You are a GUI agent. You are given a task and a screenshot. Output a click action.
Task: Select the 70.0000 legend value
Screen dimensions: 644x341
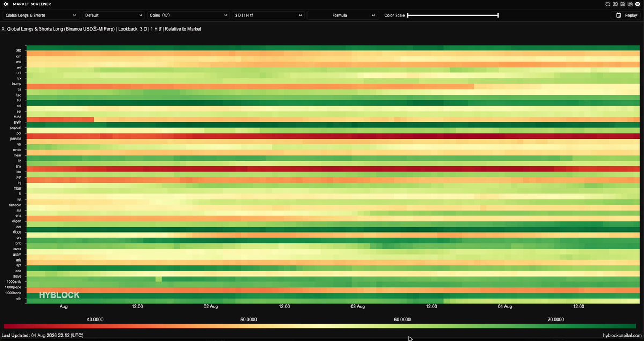click(x=555, y=319)
